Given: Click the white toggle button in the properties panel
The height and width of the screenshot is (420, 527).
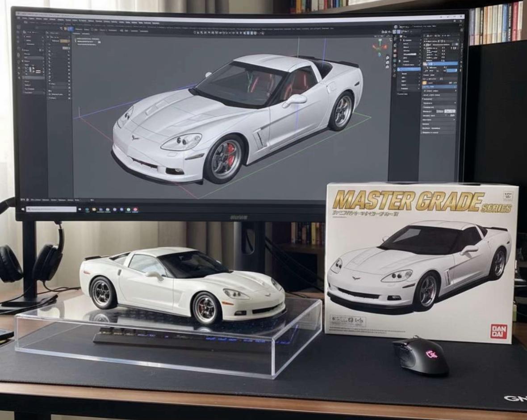Looking at the screenshot, I should click(x=450, y=111).
